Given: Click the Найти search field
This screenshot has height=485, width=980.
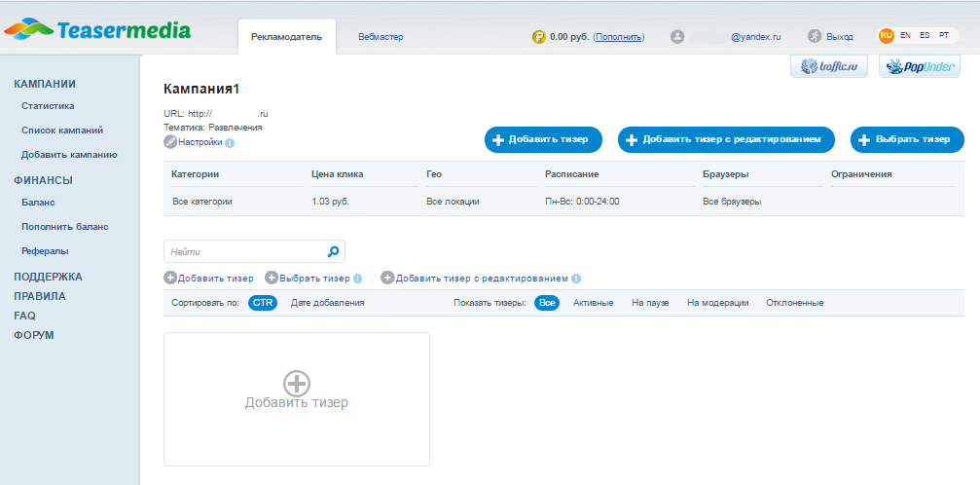Looking at the screenshot, I should pyautogui.click(x=243, y=251).
